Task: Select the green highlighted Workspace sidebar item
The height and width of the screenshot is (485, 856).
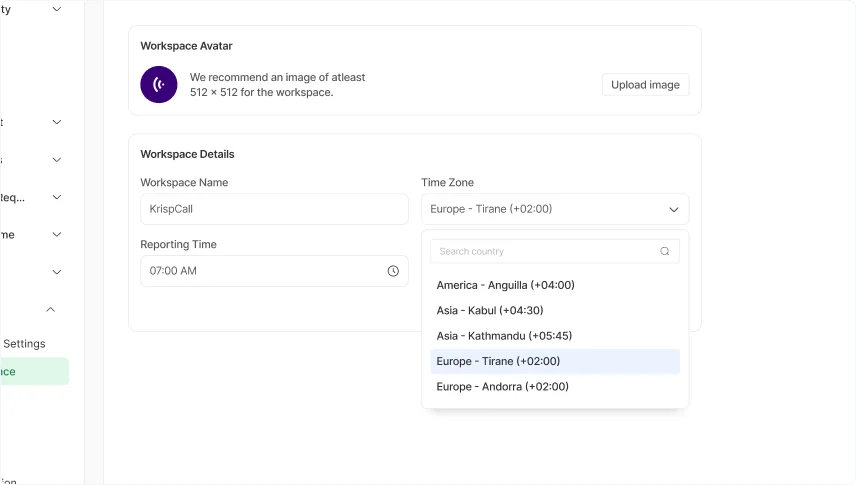Action: click(30, 372)
